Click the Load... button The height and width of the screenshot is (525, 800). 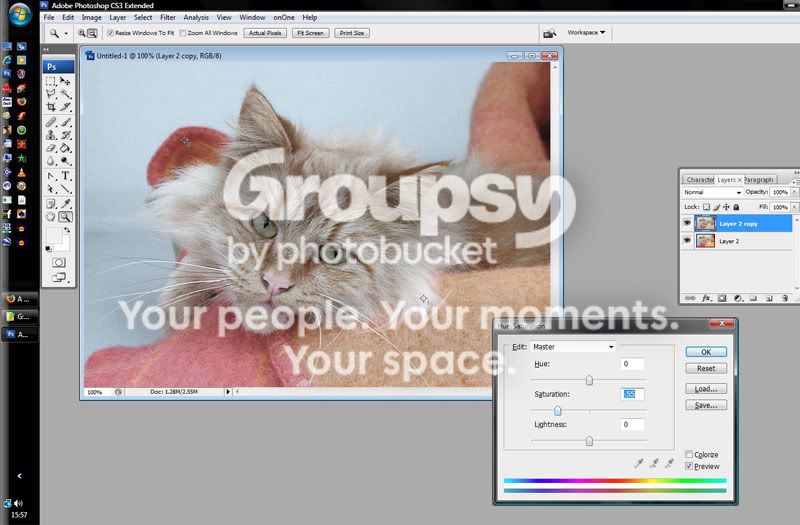pyautogui.click(x=706, y=389)
